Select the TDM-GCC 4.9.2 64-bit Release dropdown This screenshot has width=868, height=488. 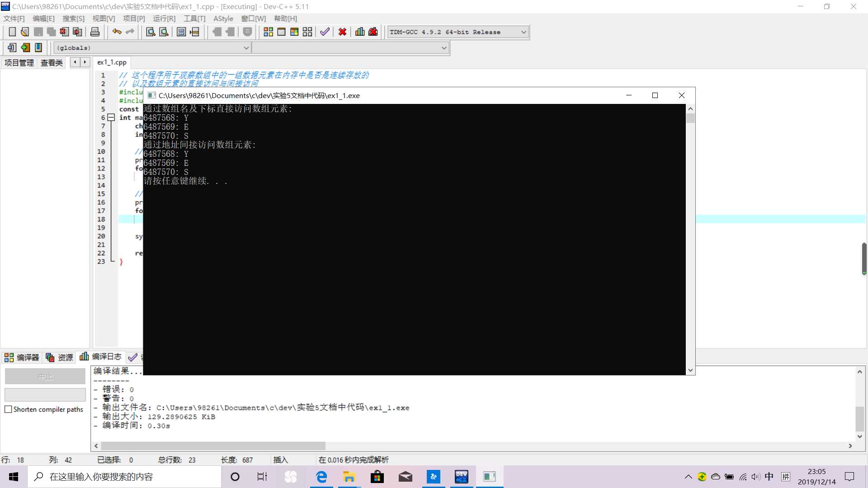(457, 32)
